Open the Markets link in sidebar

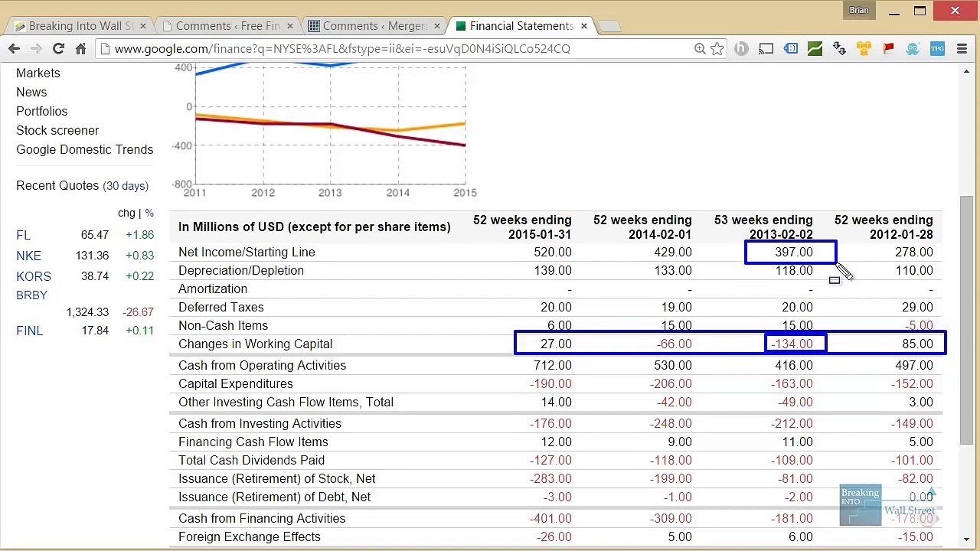[x=38, y=73]
